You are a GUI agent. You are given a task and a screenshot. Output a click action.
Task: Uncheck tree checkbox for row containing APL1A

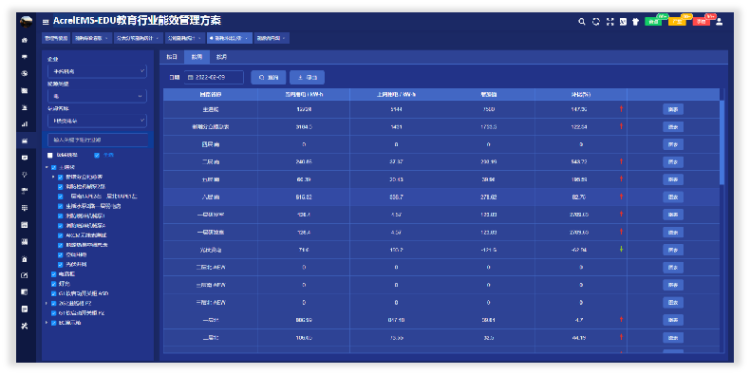(61, 197)
